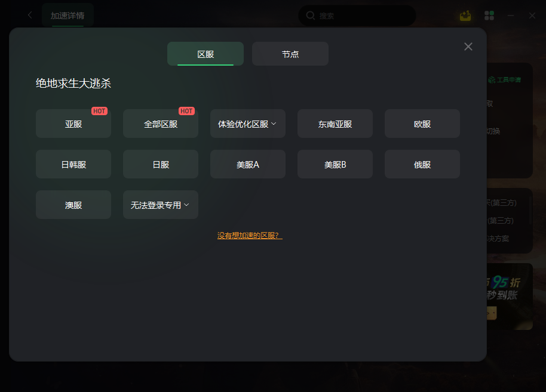
Task: Pick the 日韩服 region
Action: coord(73,164)
